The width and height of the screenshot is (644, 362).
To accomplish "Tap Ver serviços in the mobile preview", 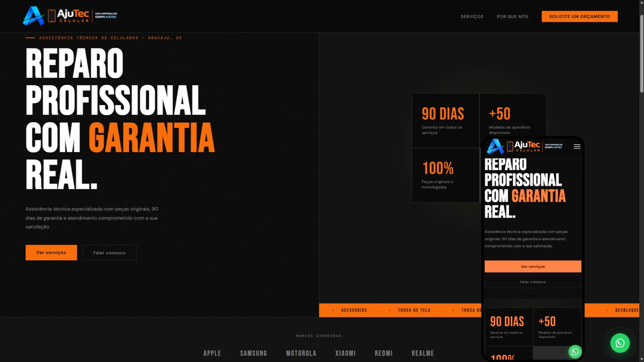I will [533, 266].
